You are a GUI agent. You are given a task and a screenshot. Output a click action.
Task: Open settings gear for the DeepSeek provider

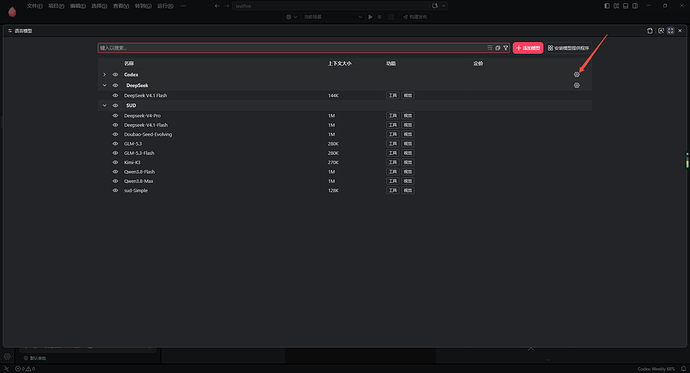click(x=576, y=85)
